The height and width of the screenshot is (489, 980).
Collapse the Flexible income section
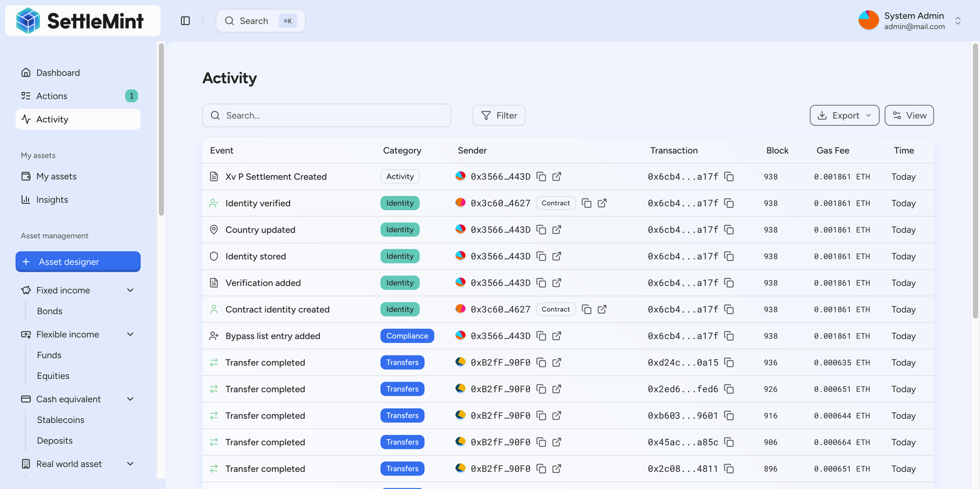(130, 334)
